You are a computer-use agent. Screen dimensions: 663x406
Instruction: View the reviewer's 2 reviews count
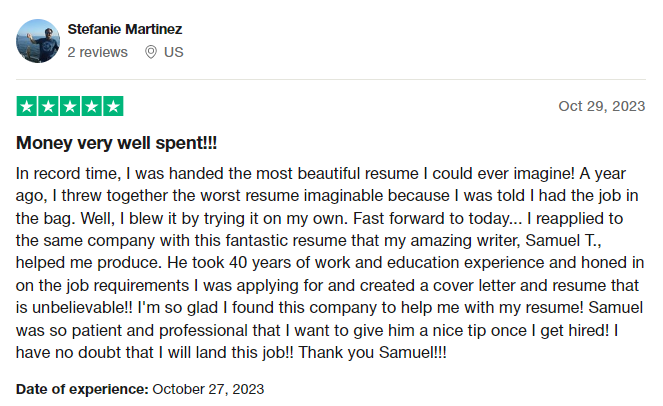pos(97,52)
